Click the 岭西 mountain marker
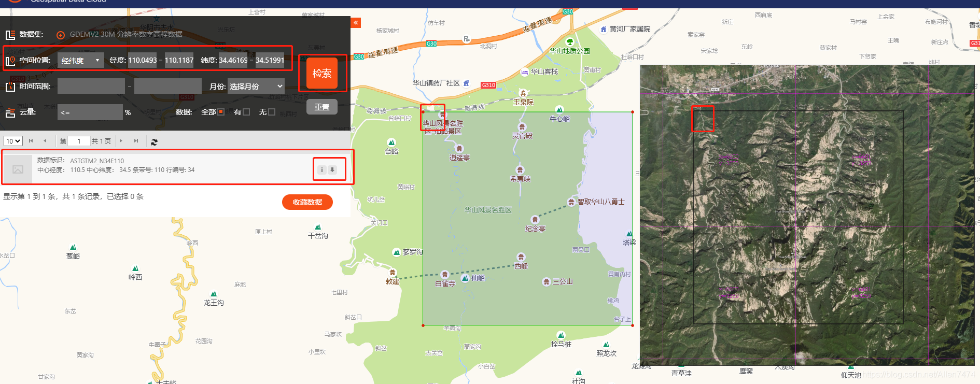This screenshot has height=384, width=980. [135, 268]
